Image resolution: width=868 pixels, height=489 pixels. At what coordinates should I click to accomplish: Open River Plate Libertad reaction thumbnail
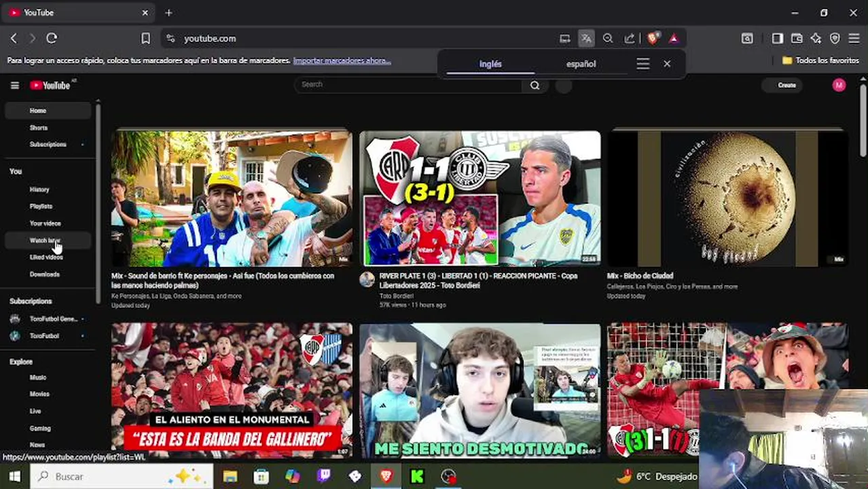[x=480, y=198]
